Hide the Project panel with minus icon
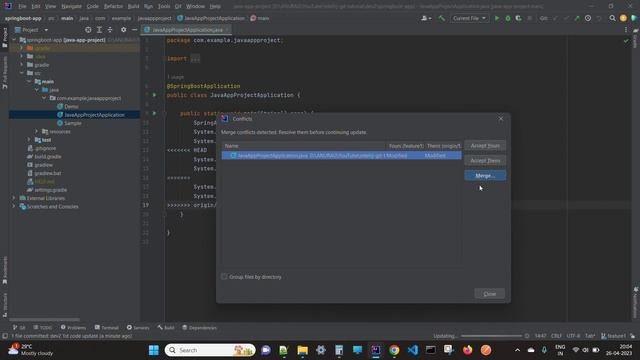Image resolution: width=640 pixels, height=360 pixels. tap(134, 30)
